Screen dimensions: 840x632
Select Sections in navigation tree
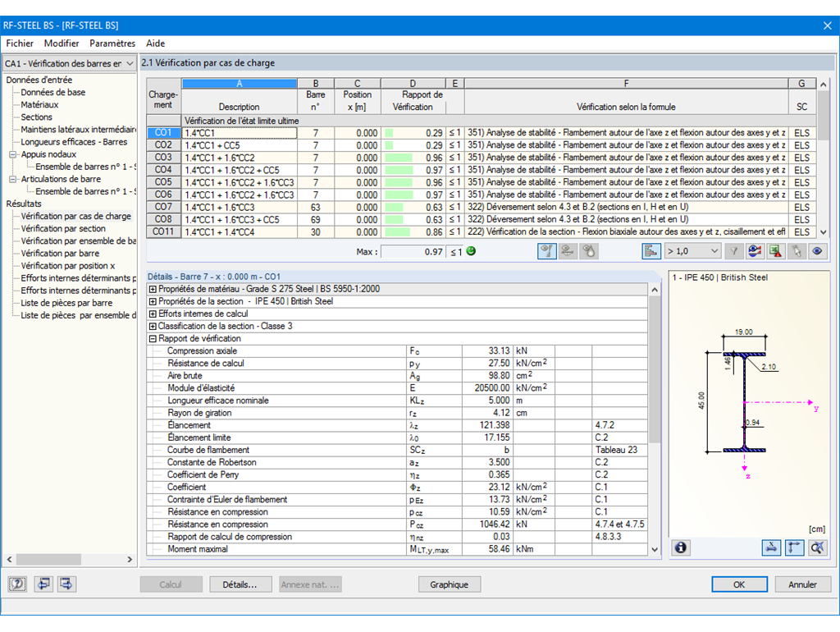36,117
